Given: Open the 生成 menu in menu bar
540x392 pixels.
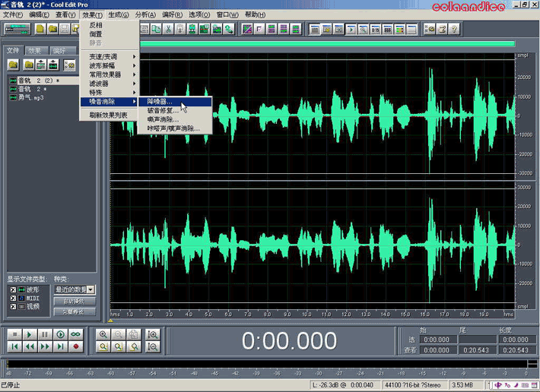Looking at the screenshot, I should coord(119,14).
